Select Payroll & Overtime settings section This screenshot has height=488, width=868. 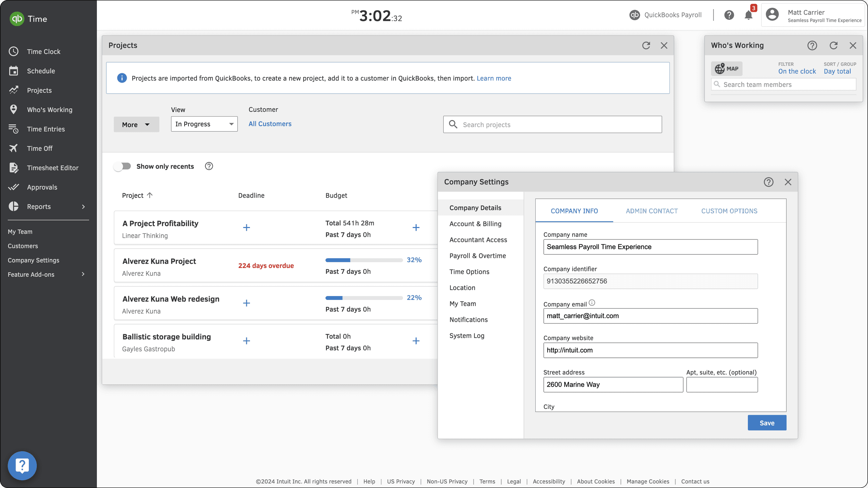click(x=477, y=256)
